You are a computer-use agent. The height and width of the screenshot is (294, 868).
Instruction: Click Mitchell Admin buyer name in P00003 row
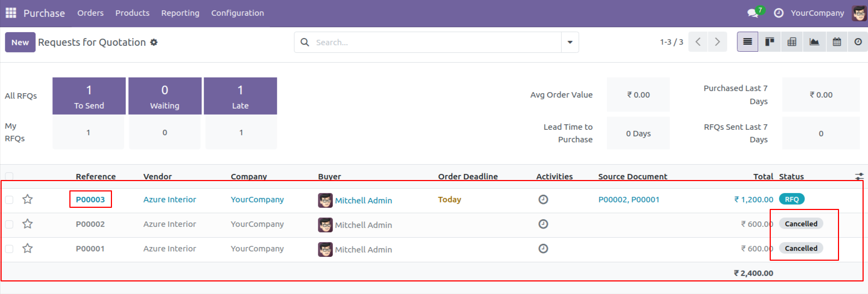(x=363, y=200)
